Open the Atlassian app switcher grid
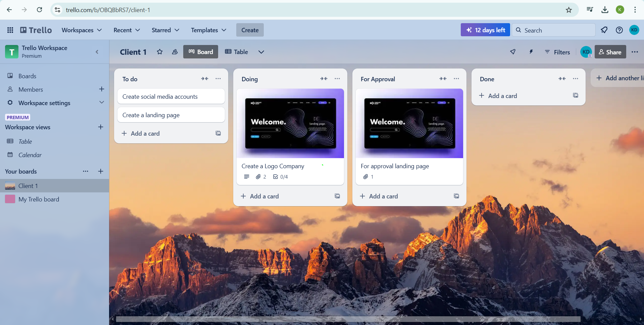The image size is (644, 325). tap(10, 30)
